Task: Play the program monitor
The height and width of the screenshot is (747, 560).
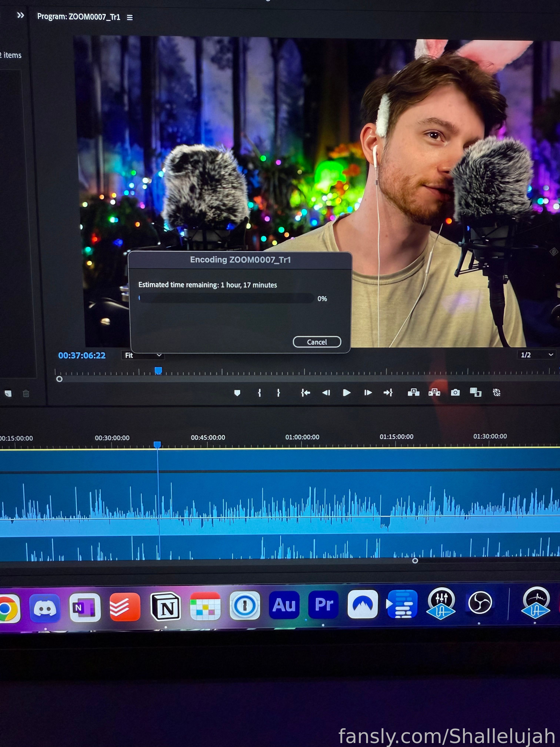Action: tap(347, 393)
